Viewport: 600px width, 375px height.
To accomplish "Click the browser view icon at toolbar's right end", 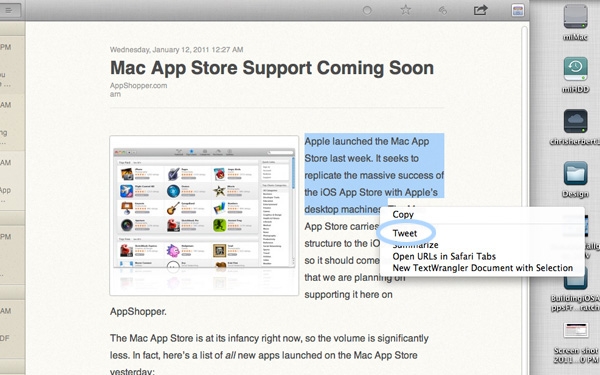I will pyautogui.click(x=518, y=10).
